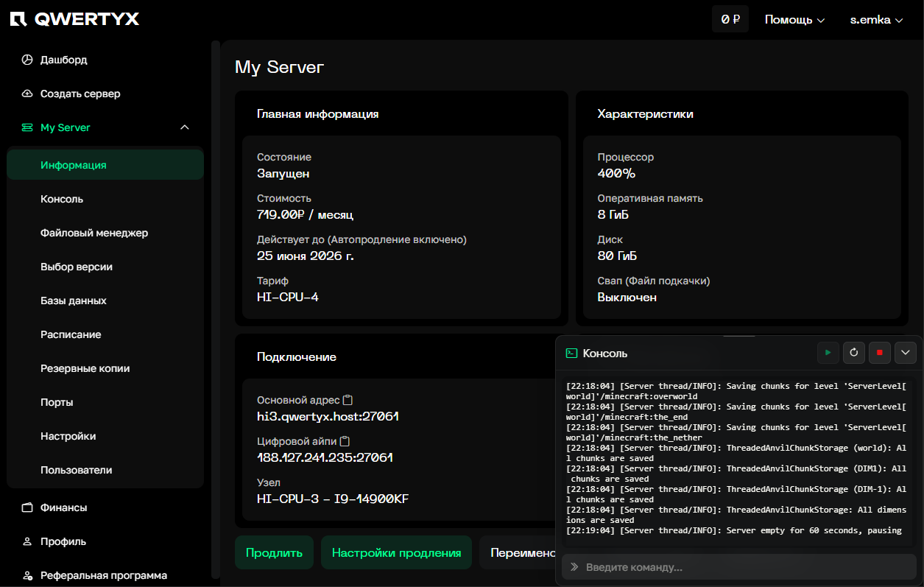Click the Профиль user icon

click(x=27, y=541)
